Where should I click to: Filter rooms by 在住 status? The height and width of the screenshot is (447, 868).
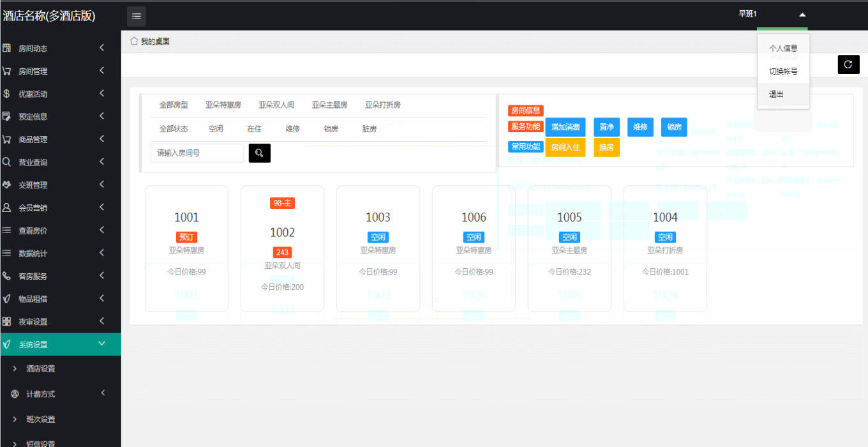(x=255, y=129)
